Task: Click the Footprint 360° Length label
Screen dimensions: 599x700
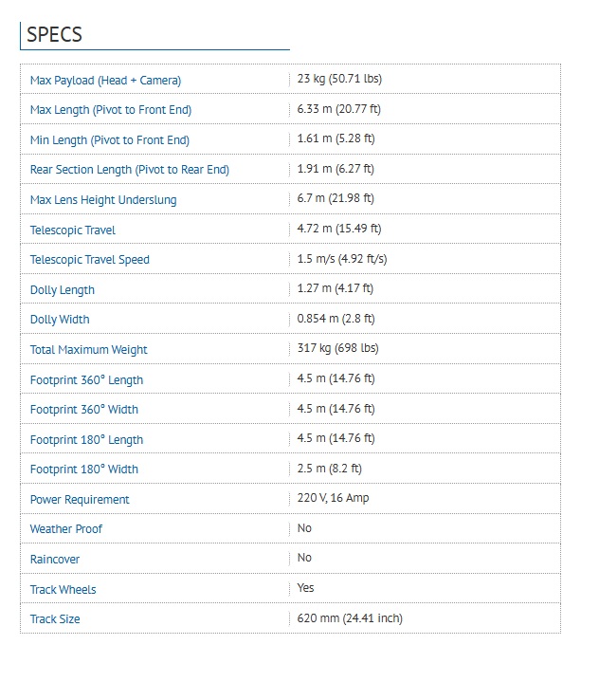Action: [x=86, y=380]
